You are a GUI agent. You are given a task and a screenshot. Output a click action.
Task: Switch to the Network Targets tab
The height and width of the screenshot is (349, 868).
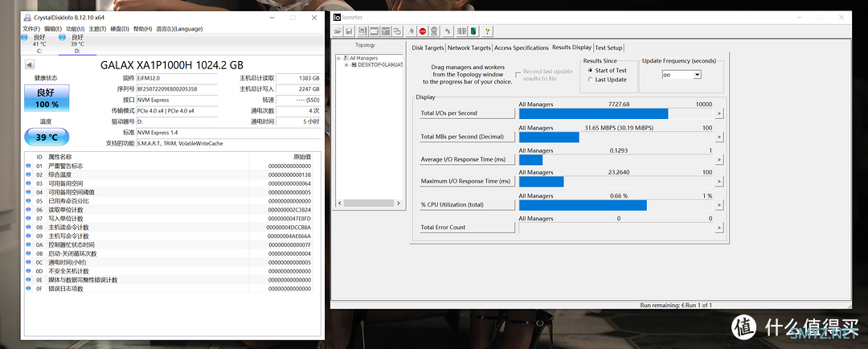click(469, 47)
